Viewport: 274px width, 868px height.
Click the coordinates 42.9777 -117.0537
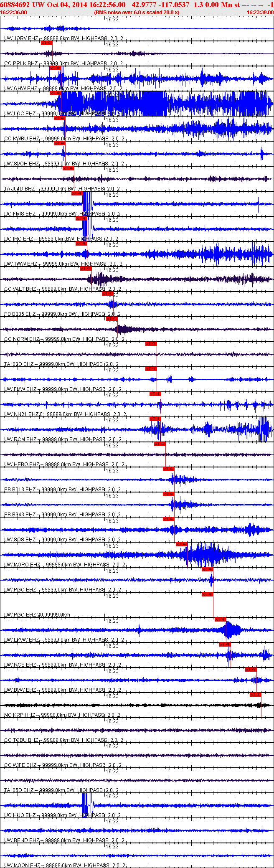[160, 5]
